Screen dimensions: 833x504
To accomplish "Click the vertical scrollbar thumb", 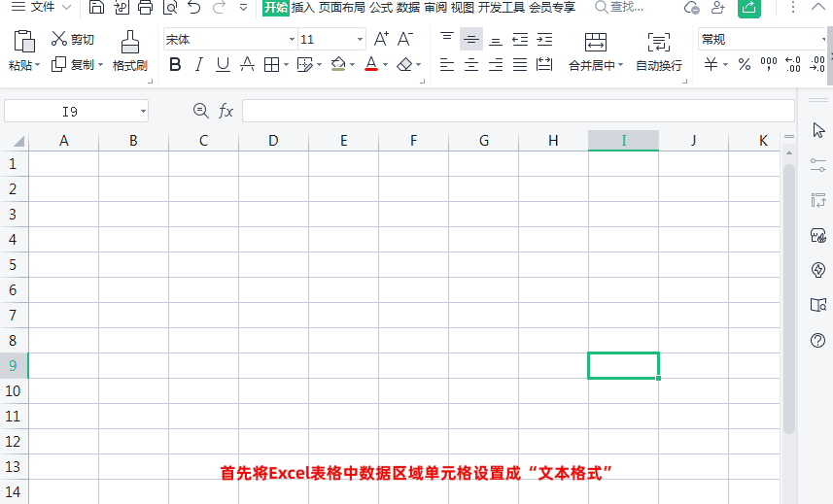I will coord(789,299).
